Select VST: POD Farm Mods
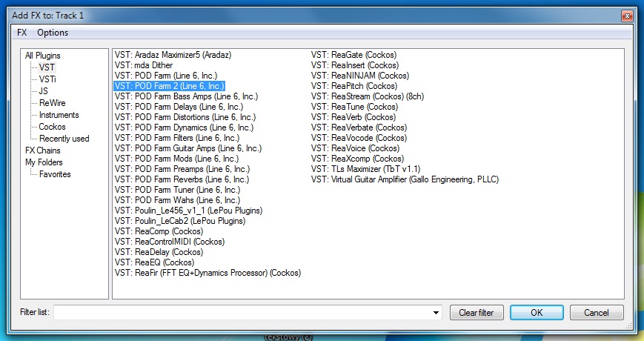The image size is (644, 341). 176,159
